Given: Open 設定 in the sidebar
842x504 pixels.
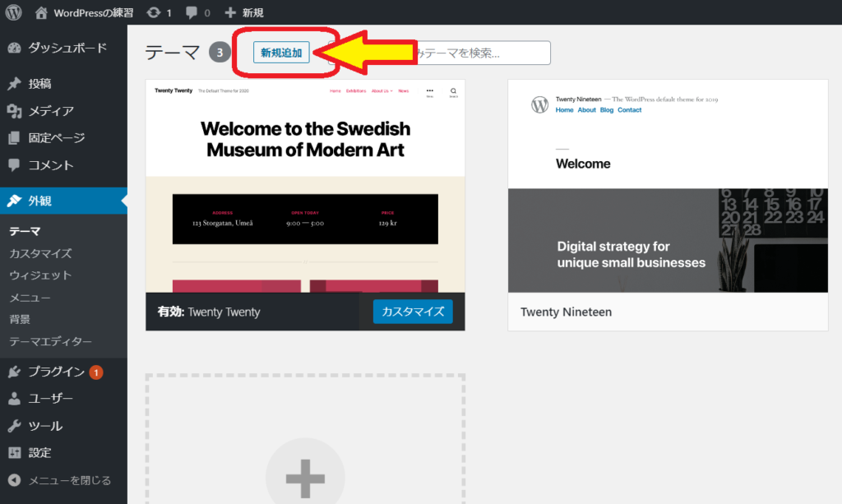Looking at the screenshot, I should [x=39, y=453].
